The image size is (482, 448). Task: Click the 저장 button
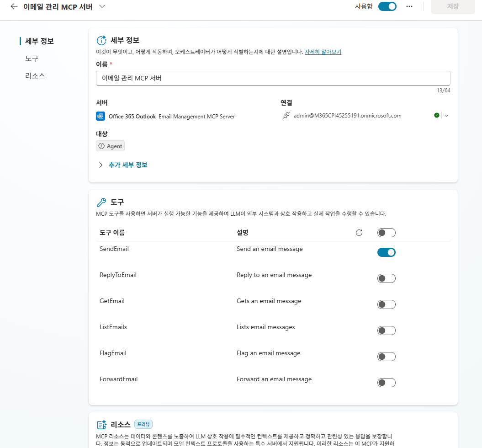(453, 6)
